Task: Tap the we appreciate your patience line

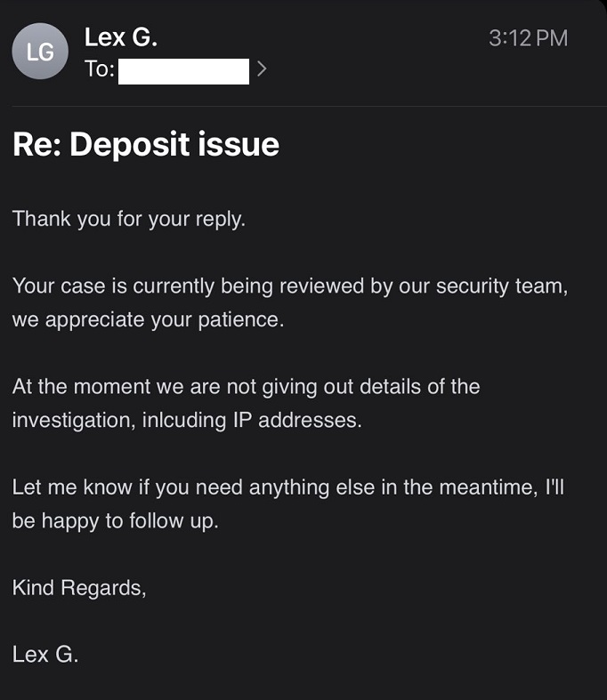Action: 149,319
